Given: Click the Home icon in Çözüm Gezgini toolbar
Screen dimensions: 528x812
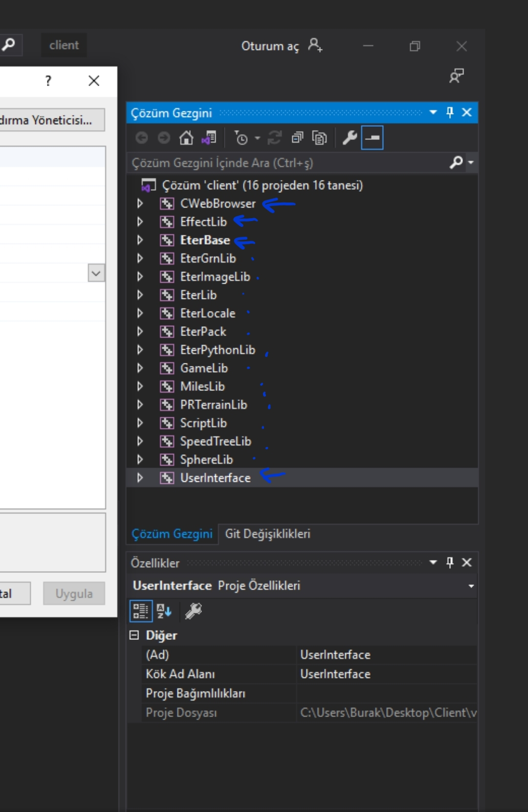Looking at the screenshot, I should 186,138.
